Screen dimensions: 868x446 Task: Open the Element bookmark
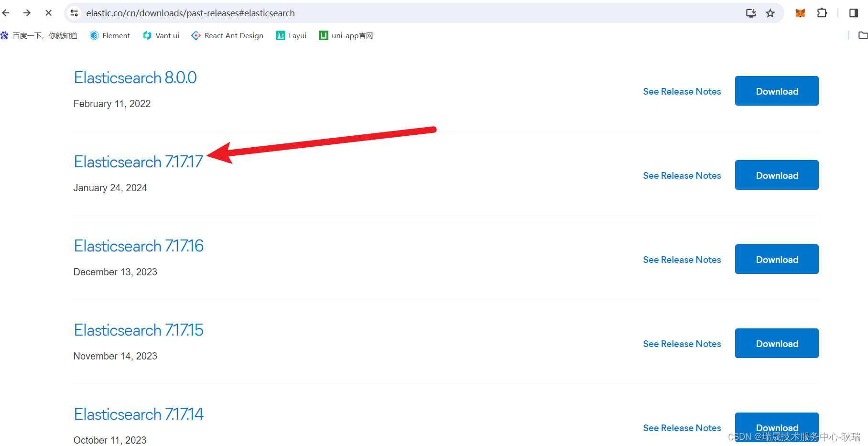[110, 35]
